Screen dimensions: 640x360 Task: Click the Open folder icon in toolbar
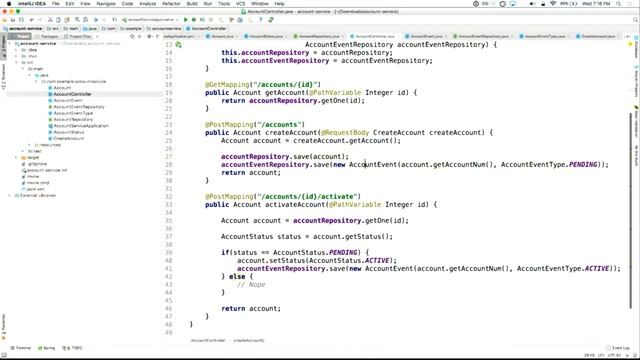click(x=5, y=20)
